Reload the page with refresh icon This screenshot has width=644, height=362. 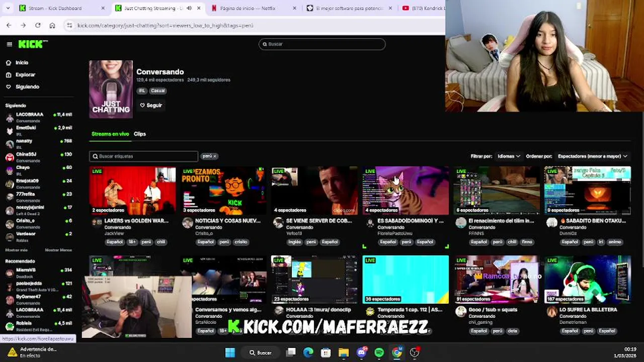[38, 25]
